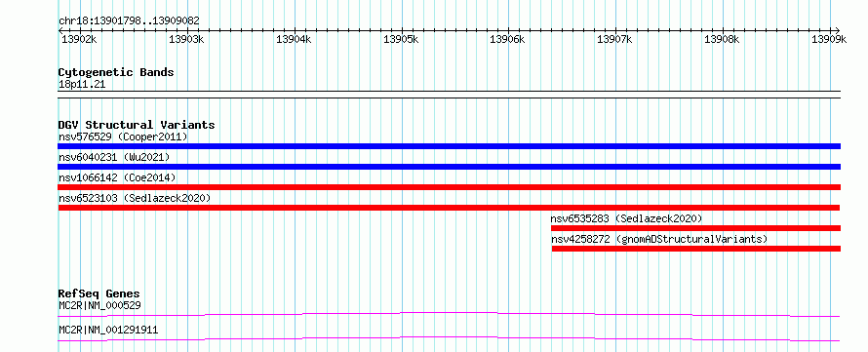
Task: Open the MC2R|NM_001291911 transcript label
Action: [x=108, y=331]
